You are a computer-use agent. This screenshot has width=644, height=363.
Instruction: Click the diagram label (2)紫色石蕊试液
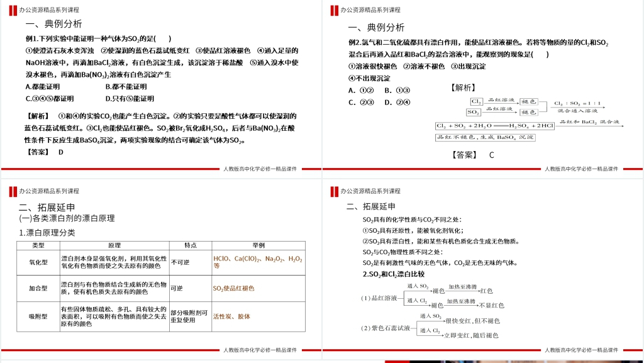point(386,328)
